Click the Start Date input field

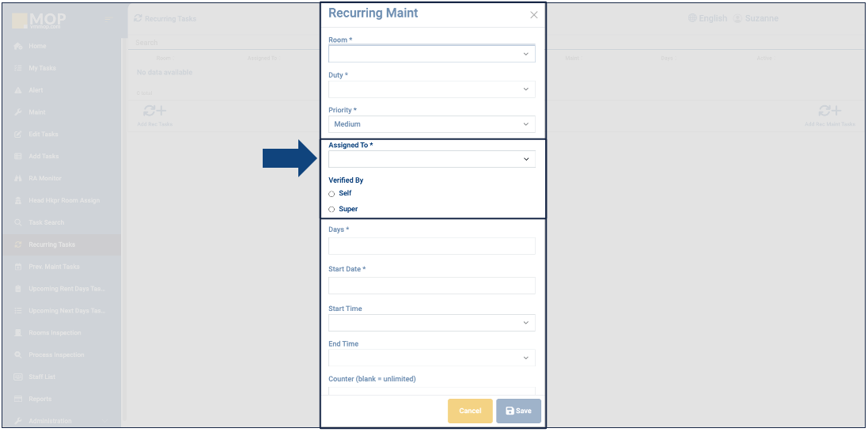click(431, 286)
